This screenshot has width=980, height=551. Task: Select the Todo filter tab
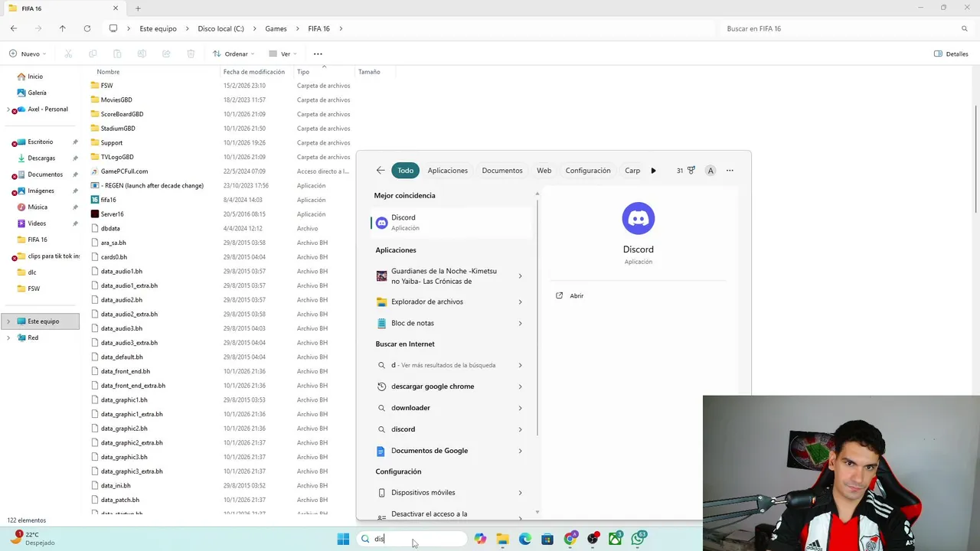click(x=405, y=171)
